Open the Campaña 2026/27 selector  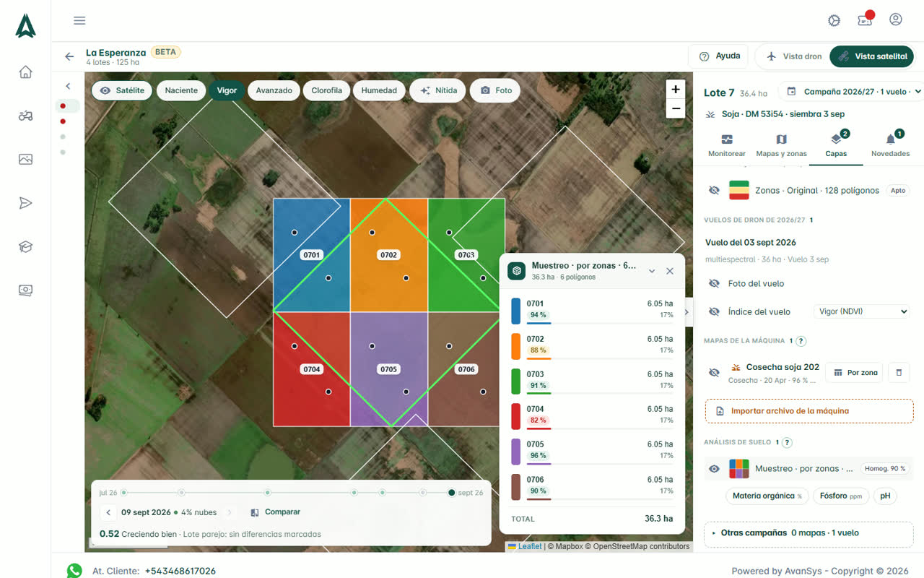853,92
